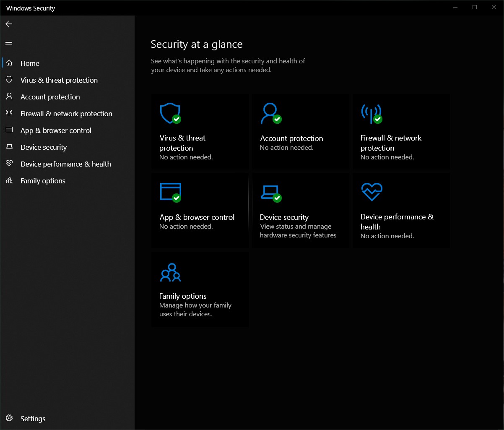Open the App & browser control tile title
504x430 pixels.
tap(197, 217)
